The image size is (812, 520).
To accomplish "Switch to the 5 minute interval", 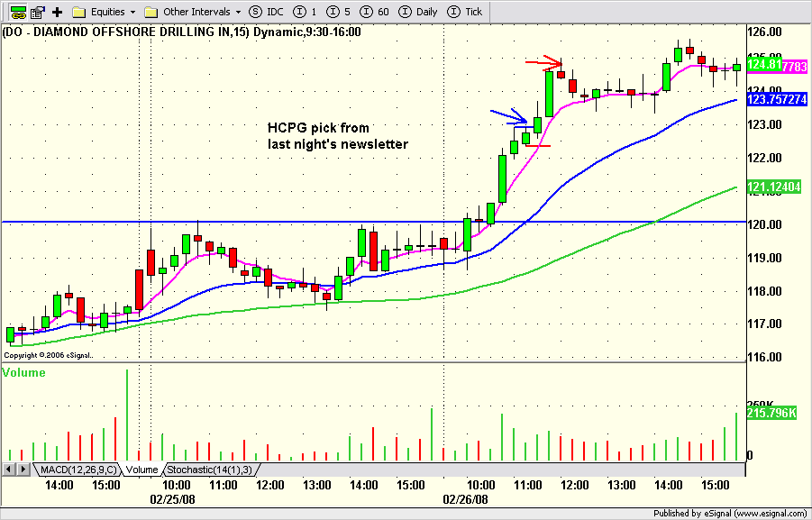I will point(340,12).
